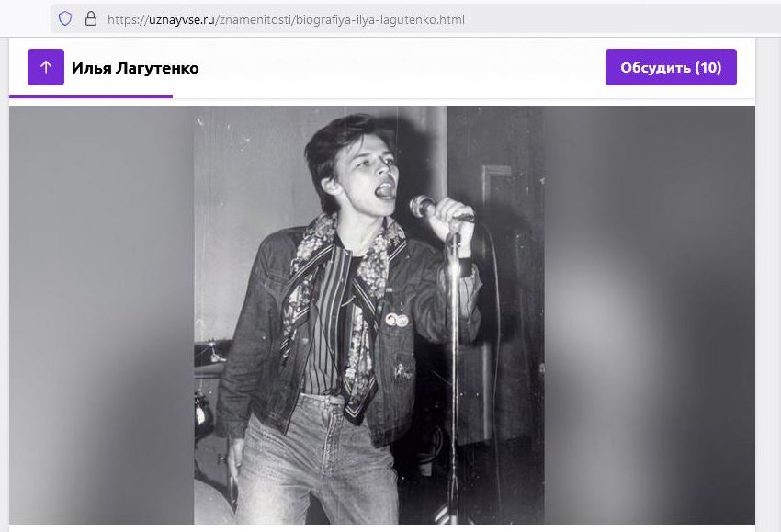
Task: Click the uznayvse.ru address bar field
Action: pyautogui.click(x=286, y=18)
